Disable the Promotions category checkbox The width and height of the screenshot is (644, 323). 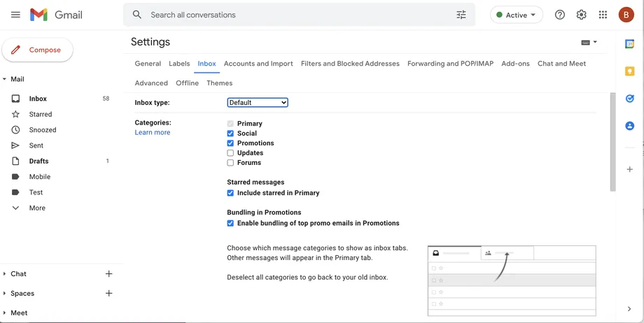230,143
